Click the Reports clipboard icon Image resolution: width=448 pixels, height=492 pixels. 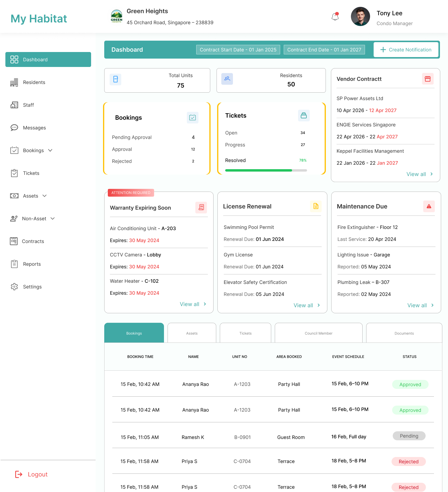pos(14,264)
